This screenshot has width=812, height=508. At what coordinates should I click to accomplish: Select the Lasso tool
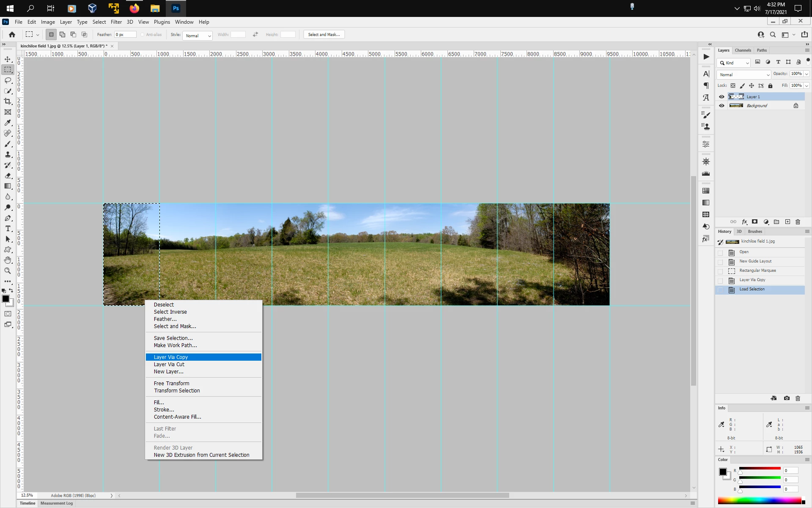[x=8, y=80]
